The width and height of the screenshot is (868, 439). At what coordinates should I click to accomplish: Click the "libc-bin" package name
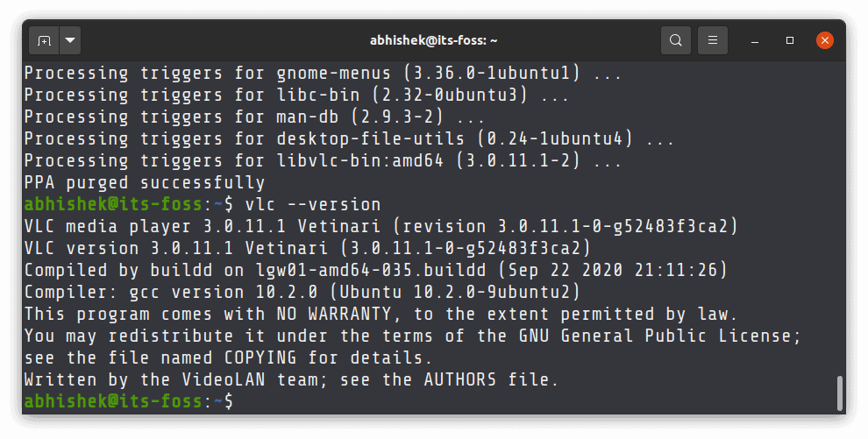click(318, 96)
